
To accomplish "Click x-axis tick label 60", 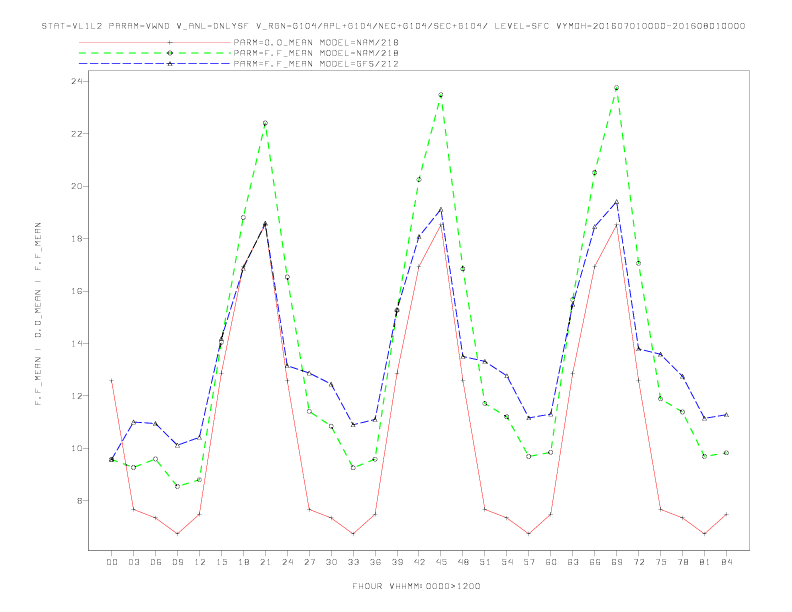I will pyautogui.click(x=551, y=562).
